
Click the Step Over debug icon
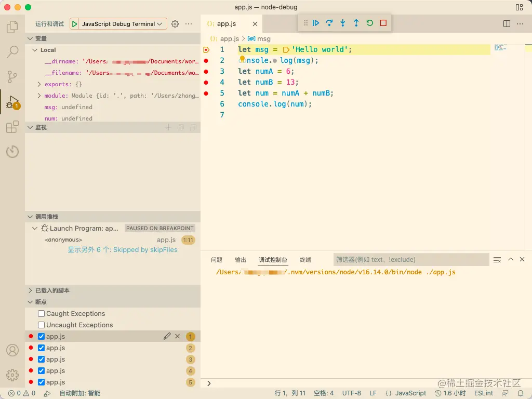[x=329, y=23]
